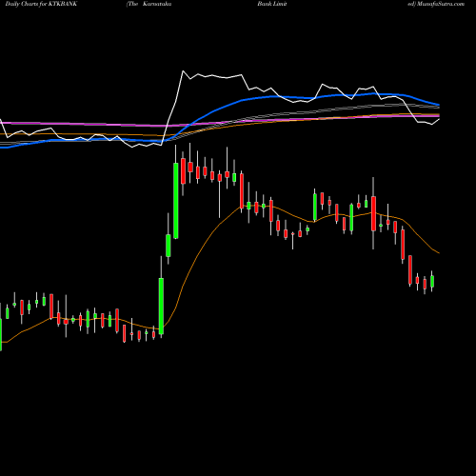The height and width of the screenshot is (476, 476).
Task: Select the final green candlestick at chart's right
Action: [x=432, y=282]
